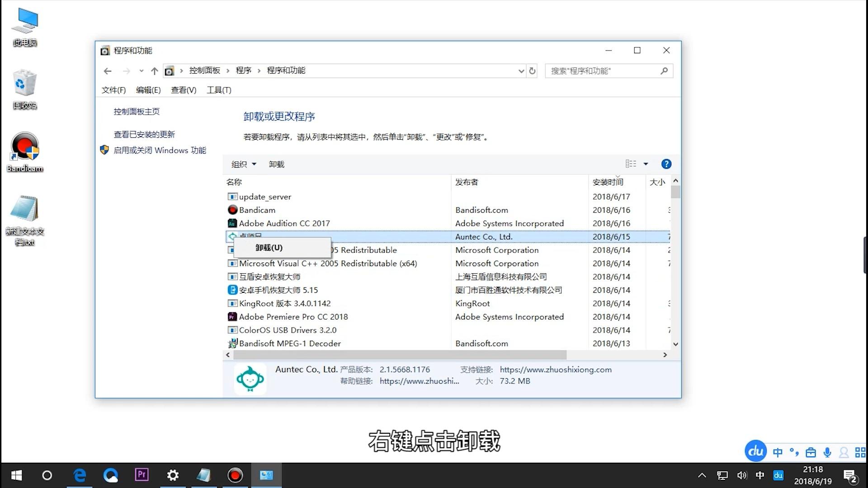
Task: Open the blue Help question mark
Action: 666,164
